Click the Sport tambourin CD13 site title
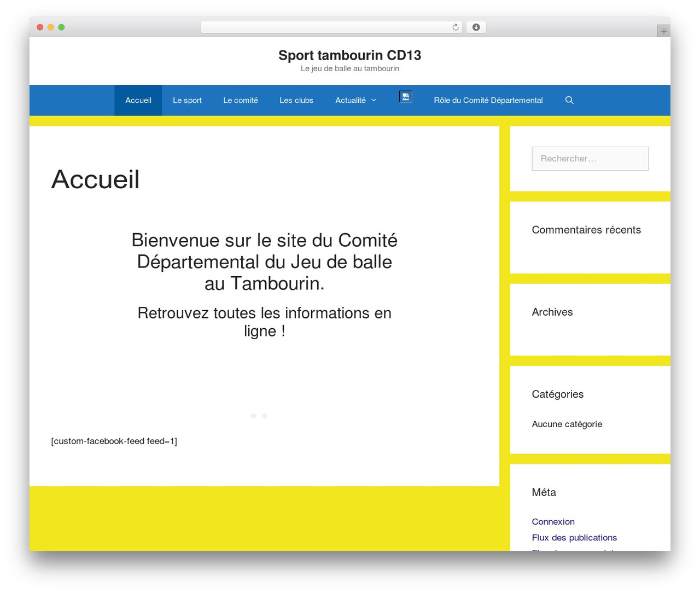This screenshot has width=700, height=593. tap(350, 55)
